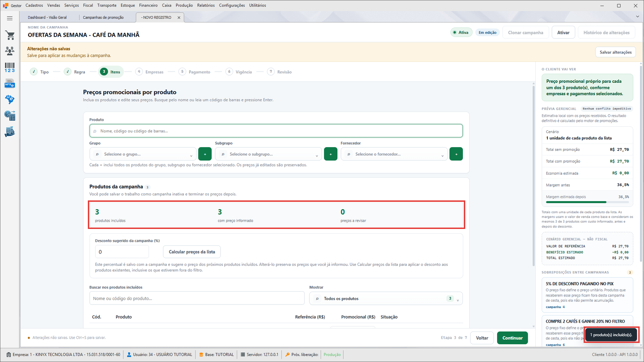
Task: Expand the tab list chevron
Action: click(638, 17)
